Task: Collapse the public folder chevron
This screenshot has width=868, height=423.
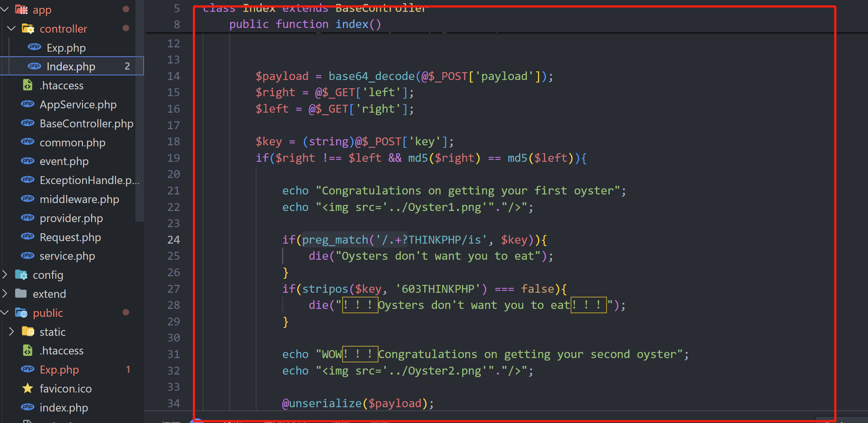Action: (5, 313)
